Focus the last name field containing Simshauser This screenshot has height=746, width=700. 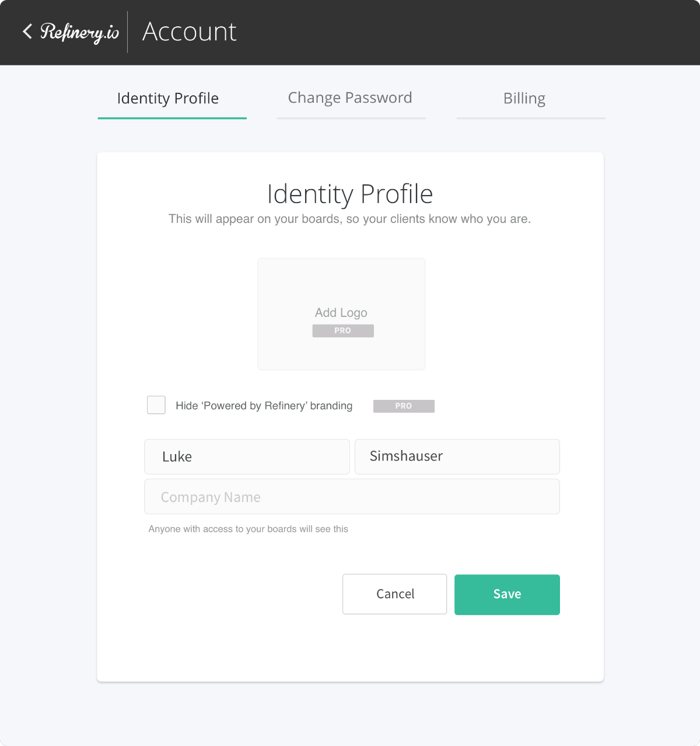(x=457, y=456)
